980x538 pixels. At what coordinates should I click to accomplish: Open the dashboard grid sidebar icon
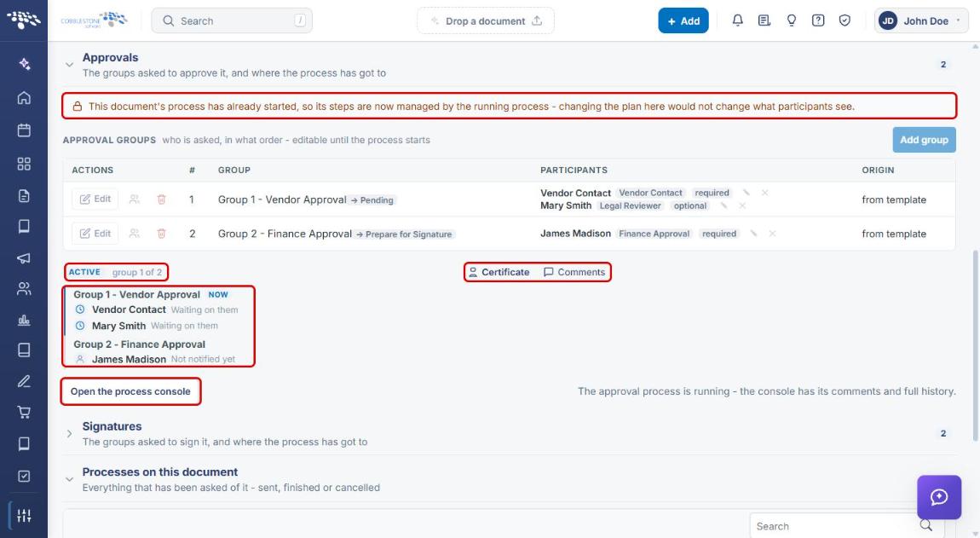tap(24, 164)
